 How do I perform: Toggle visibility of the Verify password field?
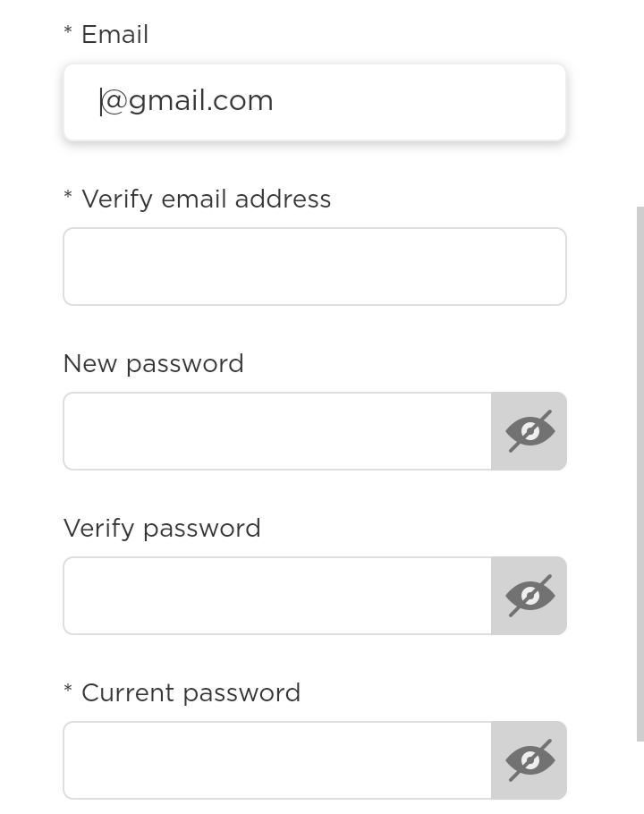pos(529,596)
